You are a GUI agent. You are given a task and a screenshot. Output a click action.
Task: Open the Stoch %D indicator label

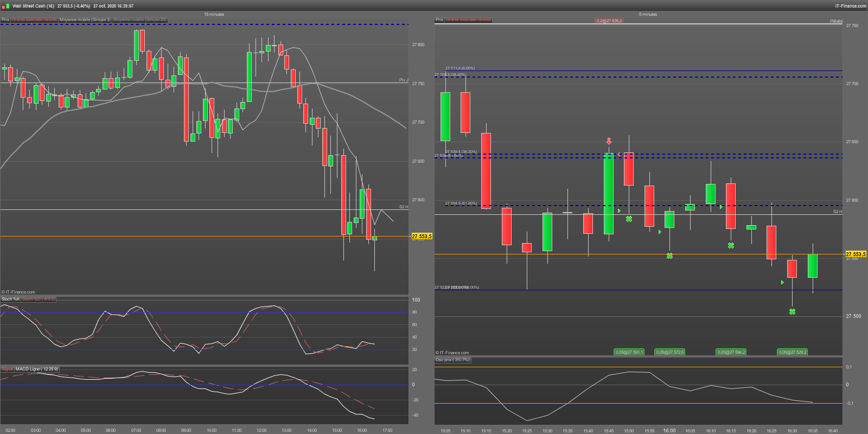[x=39, y=299]
